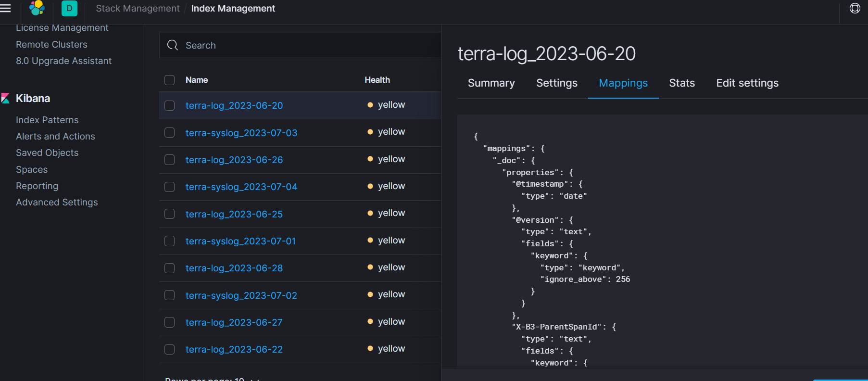Click the Kibana logo in sidebar
Screen dimensions: 868x381
point(6,98)
